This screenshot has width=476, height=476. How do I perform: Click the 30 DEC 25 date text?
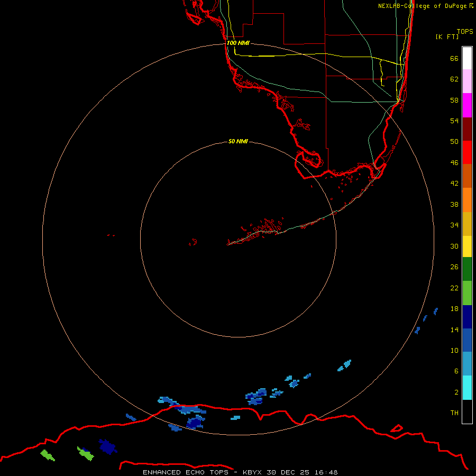(288, 472)
